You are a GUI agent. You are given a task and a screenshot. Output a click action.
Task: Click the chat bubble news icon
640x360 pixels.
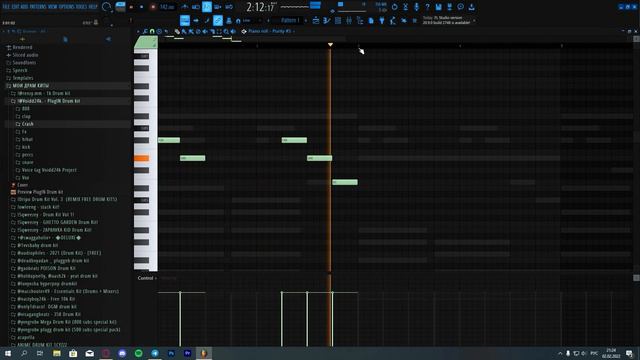click(460, 7)
